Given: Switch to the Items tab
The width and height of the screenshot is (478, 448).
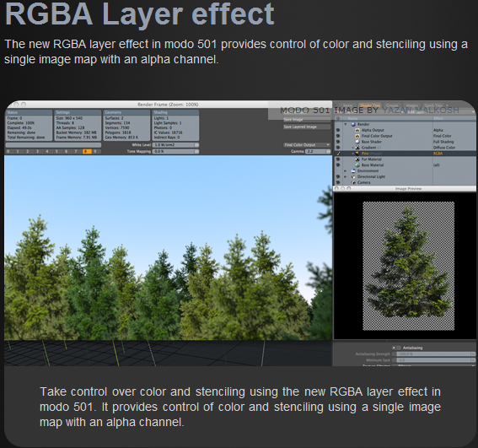Looking at the screenshot, I should point(347,105).
